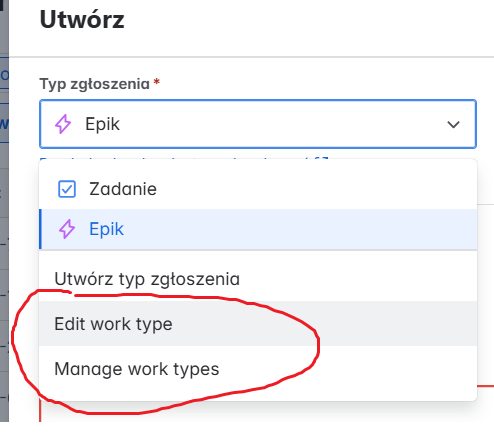Click the Epik text in the selection field

coord(102,124)
